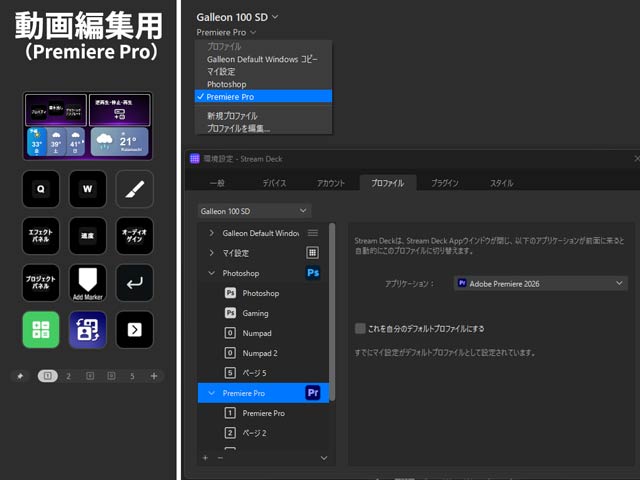Open the Adobe Premiere 2026 application dropdown
Screen dimensions: 640x480
[541, 284]
